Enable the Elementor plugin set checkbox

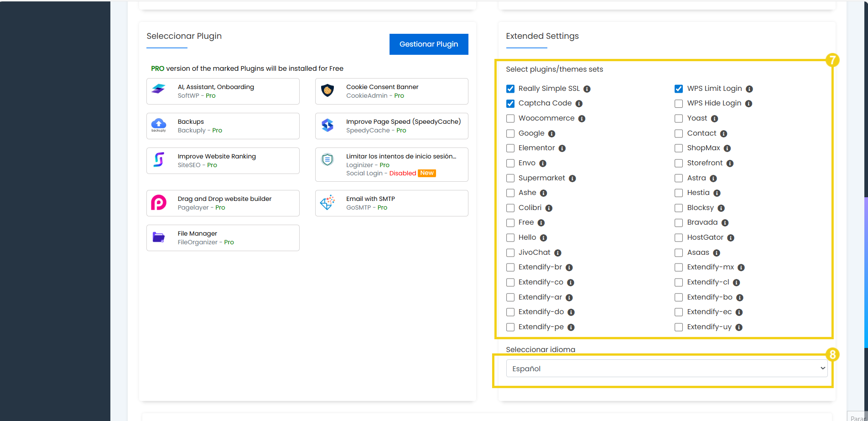(x=510, y=148)
